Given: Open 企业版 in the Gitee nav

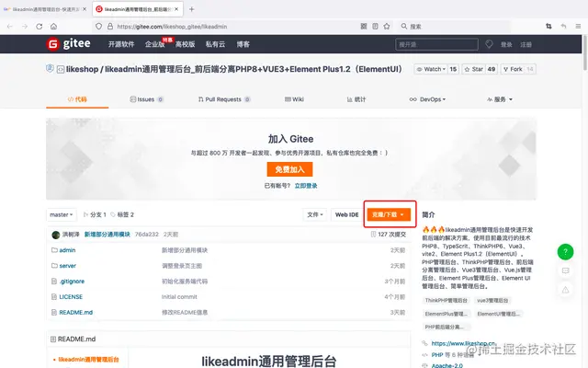Looking at the screenshot, I should [155, 44].
